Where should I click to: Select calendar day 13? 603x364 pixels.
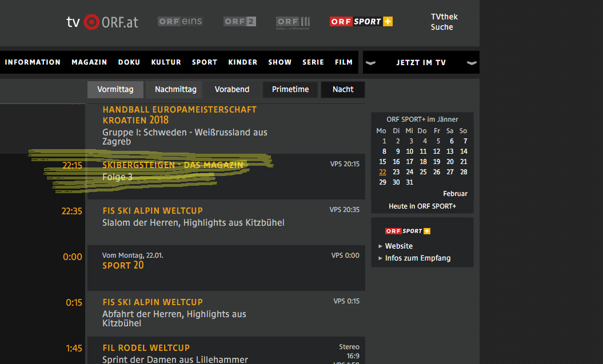click(450, 152)
